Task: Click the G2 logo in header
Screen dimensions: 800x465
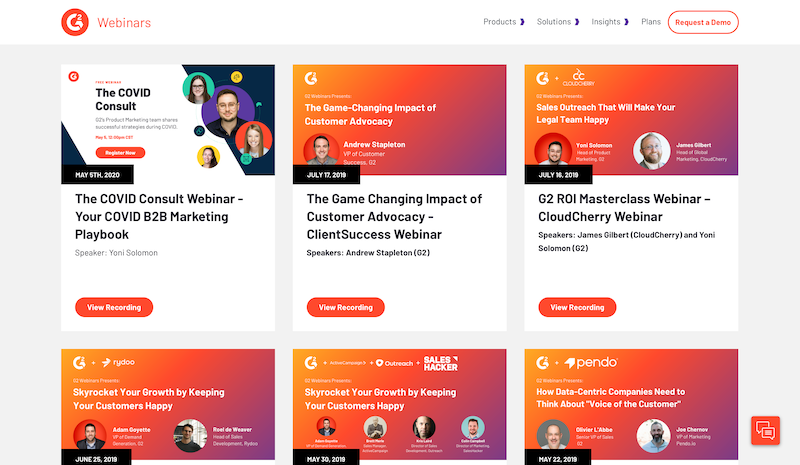Action: click(x=74, y=21)
